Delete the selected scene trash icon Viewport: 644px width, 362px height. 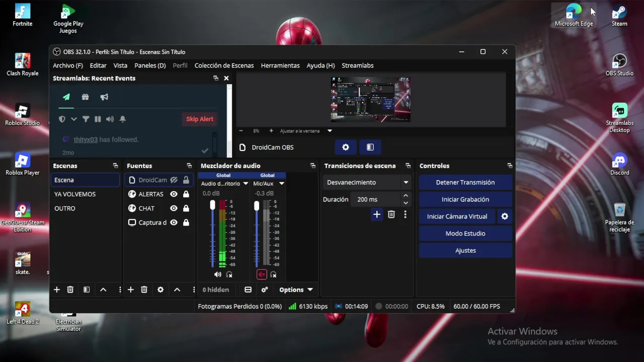click(70, 290)
